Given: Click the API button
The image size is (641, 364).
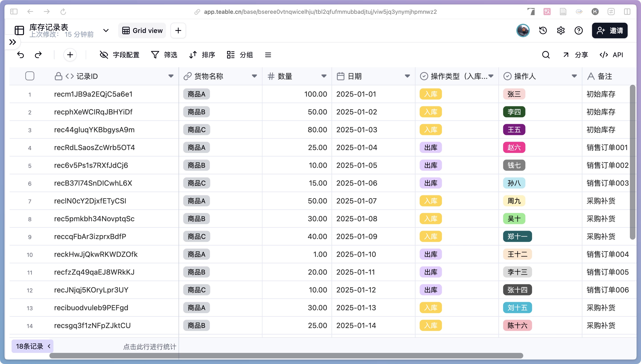Looking at the screenshot, I should click(611, 55).
